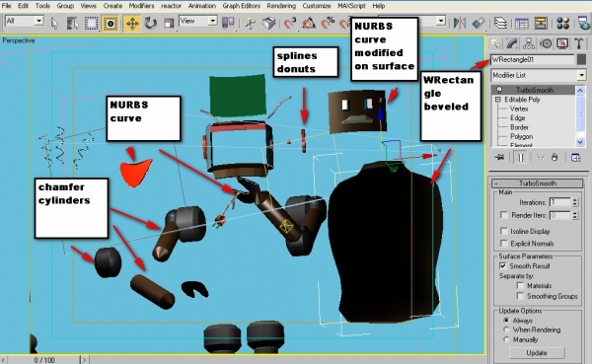Activate the Select and Move tool

(132, 24)
